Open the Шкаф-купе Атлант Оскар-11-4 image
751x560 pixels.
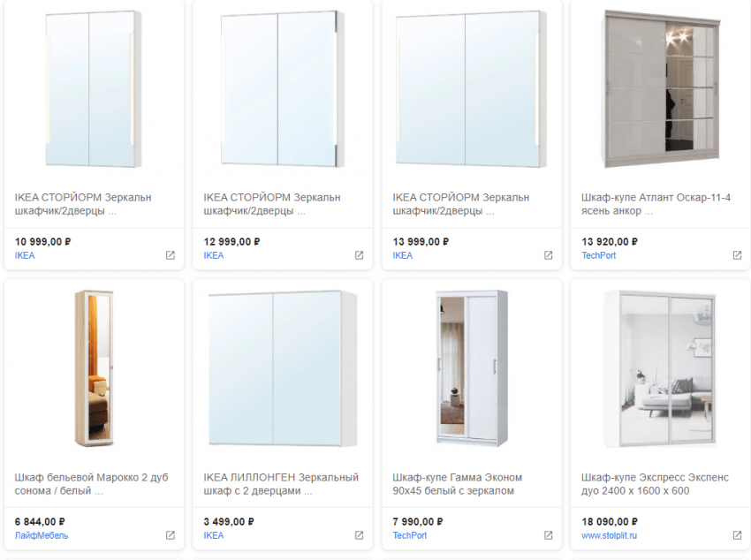click(661, 89)
